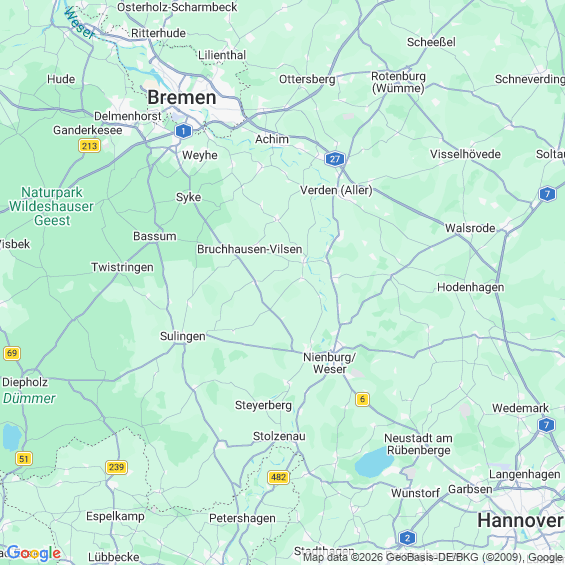This screenshot has width=565, height=565.
Task: Select the Neustadt am Rübenberge label
Action: (418, 444)
